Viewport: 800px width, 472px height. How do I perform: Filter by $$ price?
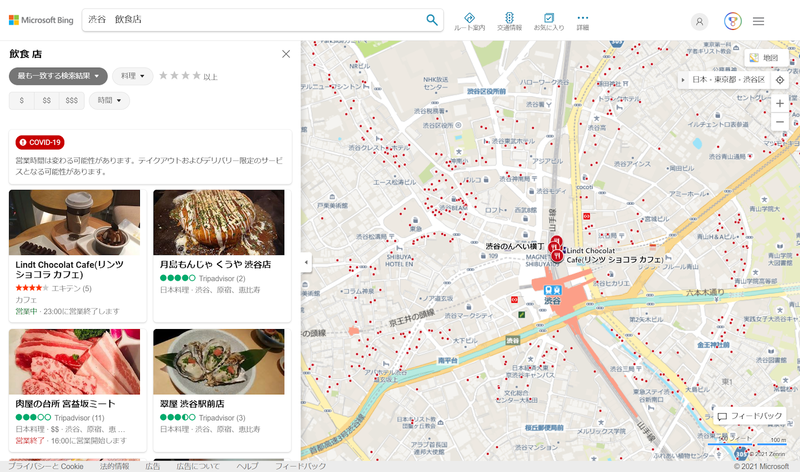point(46,101)
